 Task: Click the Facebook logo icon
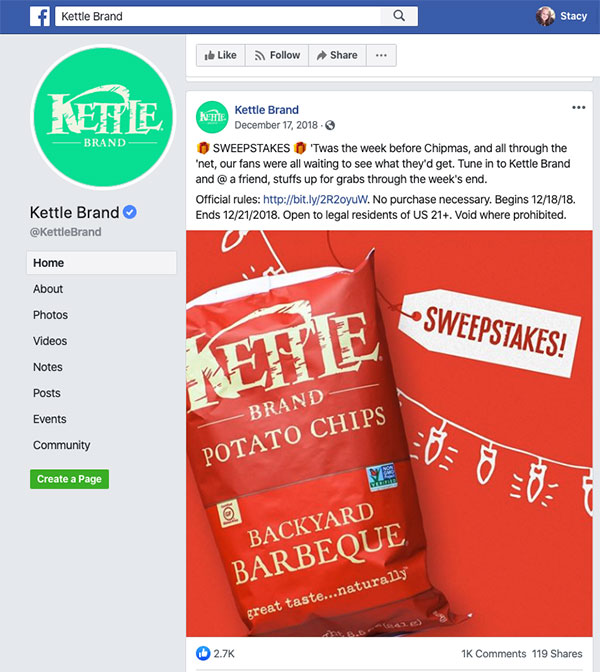pos(40,16)
